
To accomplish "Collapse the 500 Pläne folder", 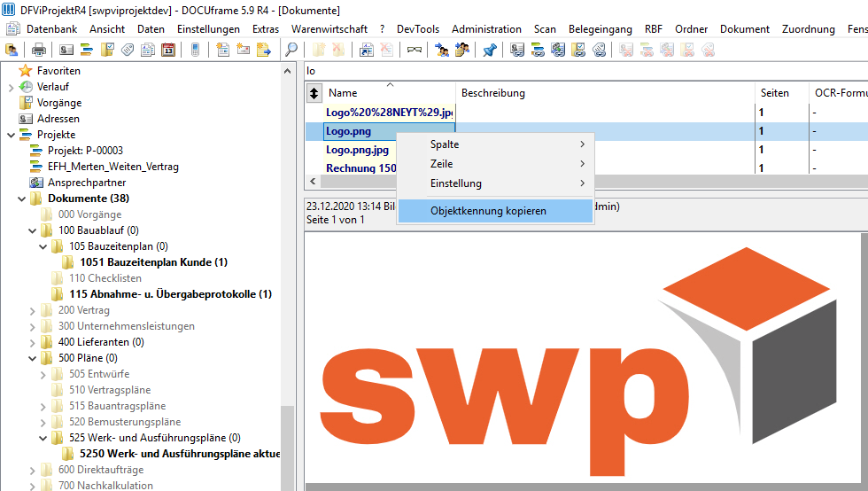I will pyautogui.click(x=32, y=359).
